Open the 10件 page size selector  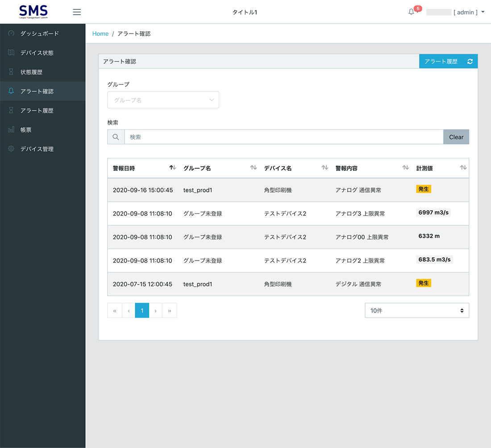coord(417,310)
